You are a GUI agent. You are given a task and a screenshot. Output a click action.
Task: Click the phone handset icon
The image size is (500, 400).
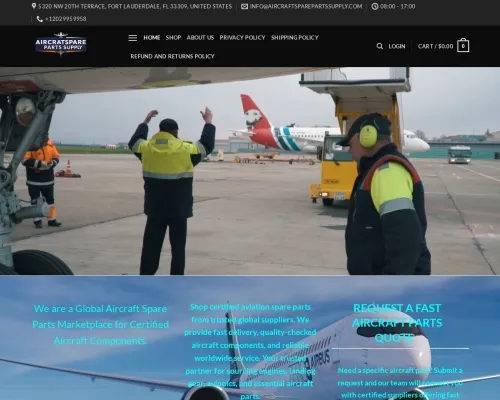click(40, 19)
